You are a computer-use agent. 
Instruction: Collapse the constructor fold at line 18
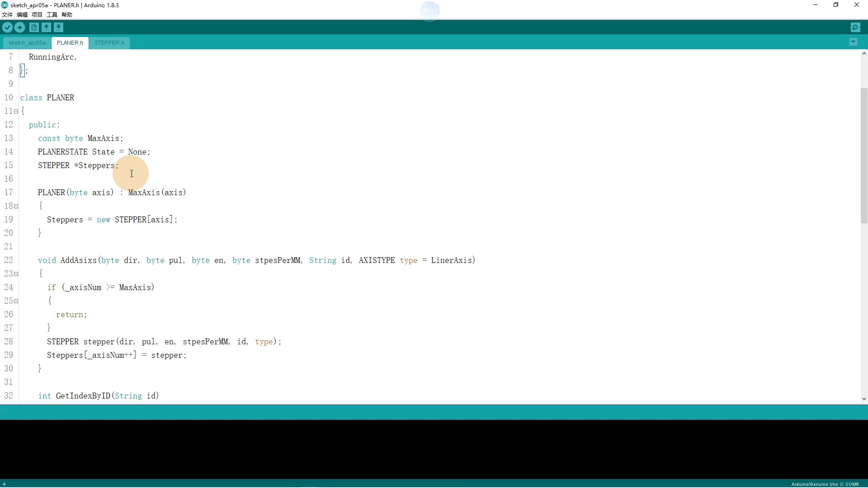coord(16,206)
